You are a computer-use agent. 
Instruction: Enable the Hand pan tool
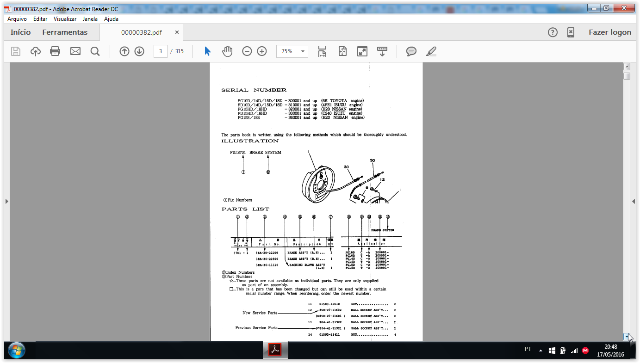[x=227, y=51]
